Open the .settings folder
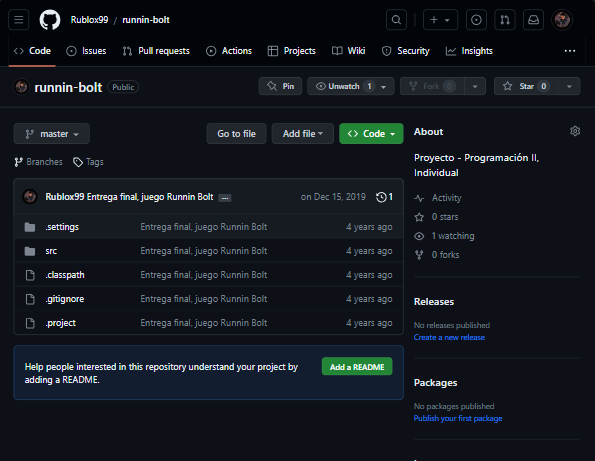Image resolution: width=595 pixels, height=461 pixels. 62,227
